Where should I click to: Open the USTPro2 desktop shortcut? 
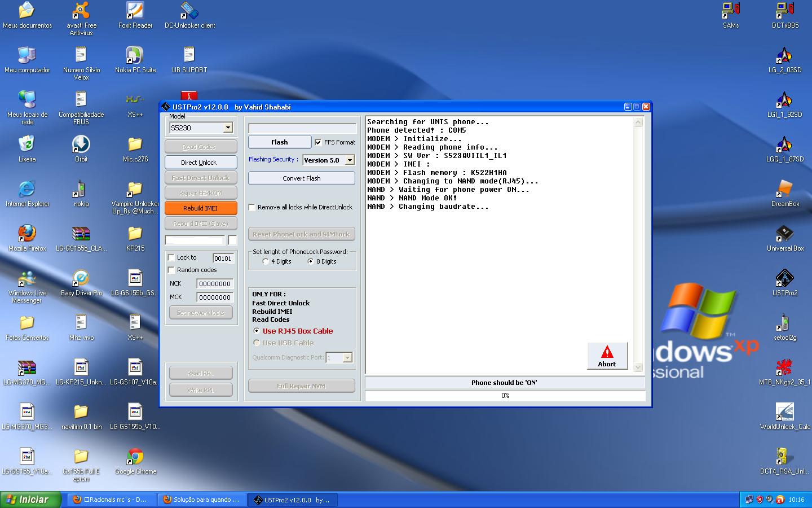(785, 283)
